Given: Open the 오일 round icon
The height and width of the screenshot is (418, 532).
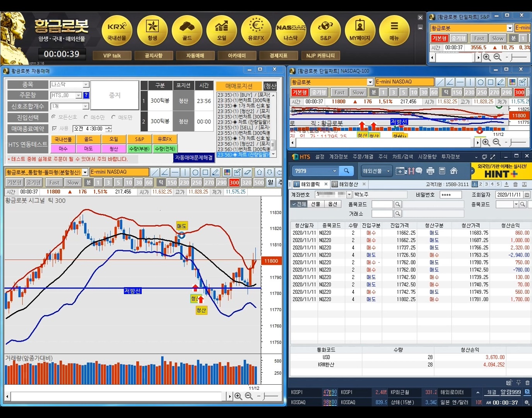Looking at the screenshot, I should [222, 31].
